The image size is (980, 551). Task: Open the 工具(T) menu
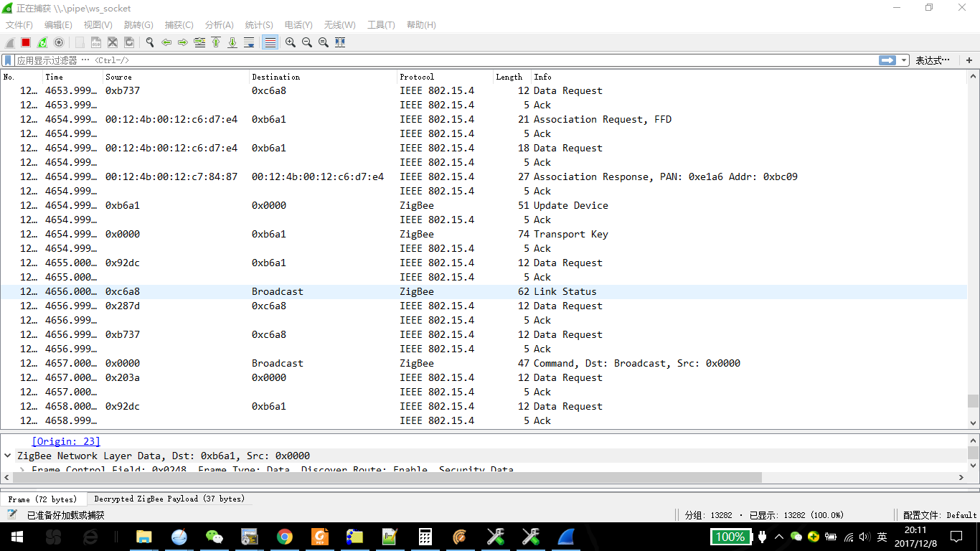tap(381, 25)
